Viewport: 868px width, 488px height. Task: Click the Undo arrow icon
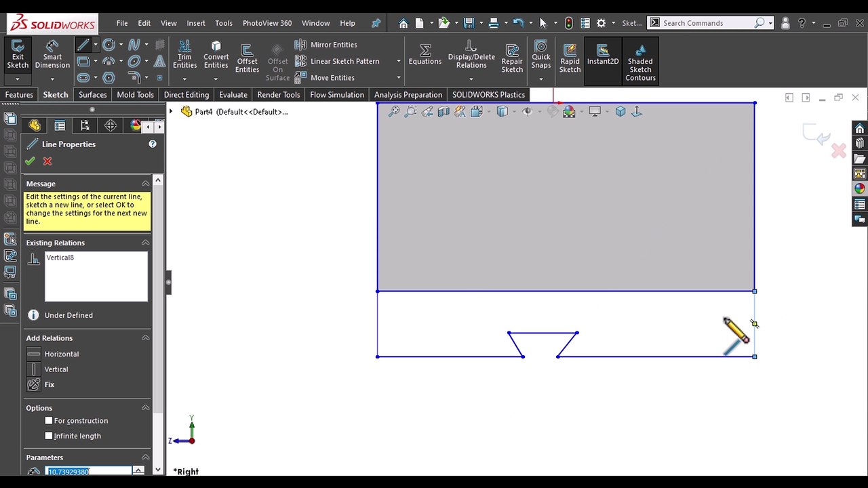[519, 23]
